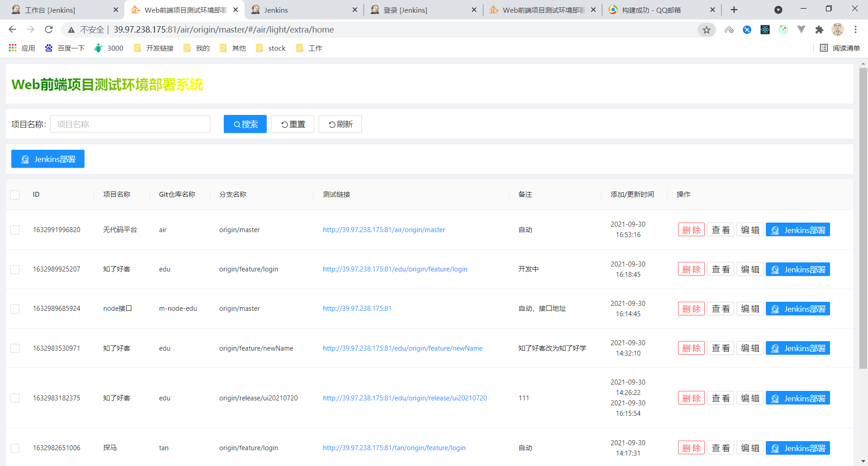Click the 搜索 search button
The width and height of the screenshot is (868, 466).
click(x=245, y=124)
